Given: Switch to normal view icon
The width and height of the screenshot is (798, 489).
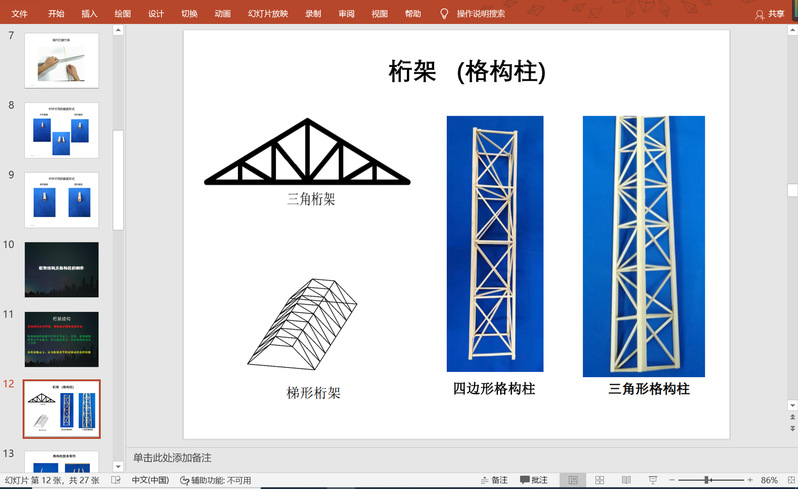Looking at the screenshot, I should (571, 480).
